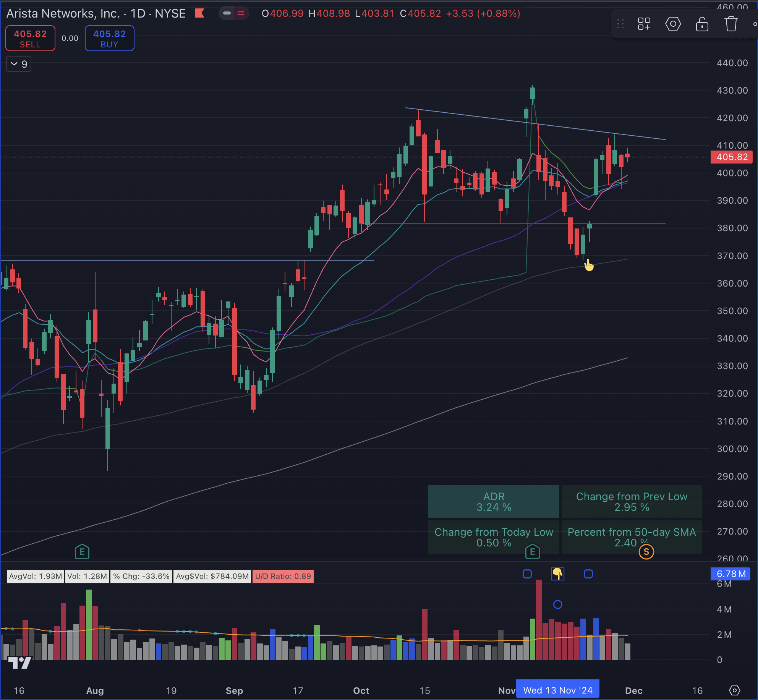
Task: Expand the 9 indicators dropdown
Action: pyautogui.click(x=18, y=64)
